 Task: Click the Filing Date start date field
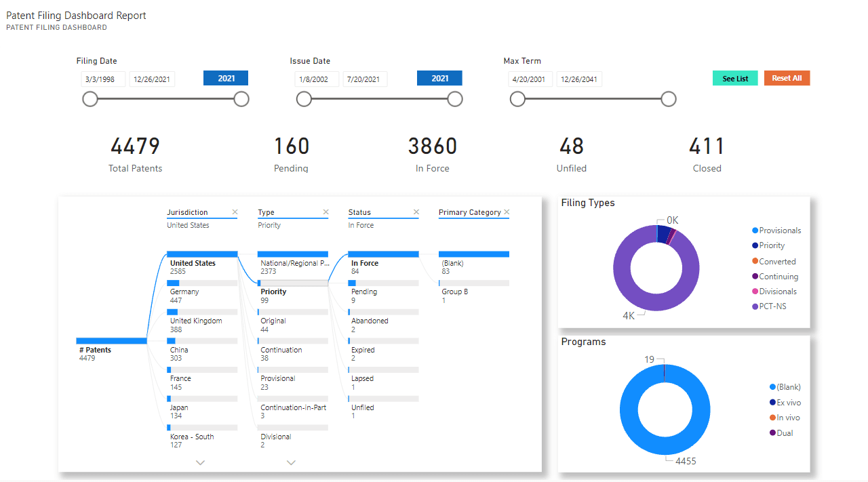[x=103, y=79]
